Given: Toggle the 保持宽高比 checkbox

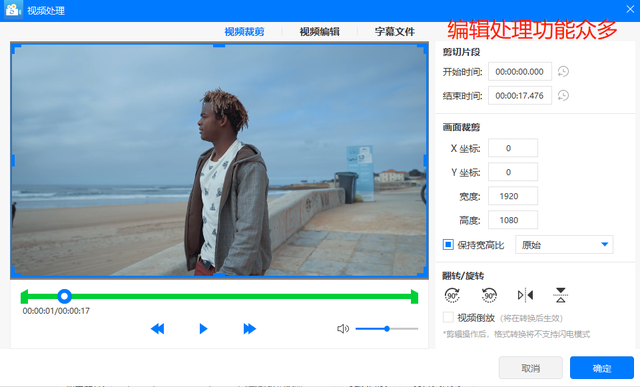Looking at the screenshot, I should tap(448, 245).
